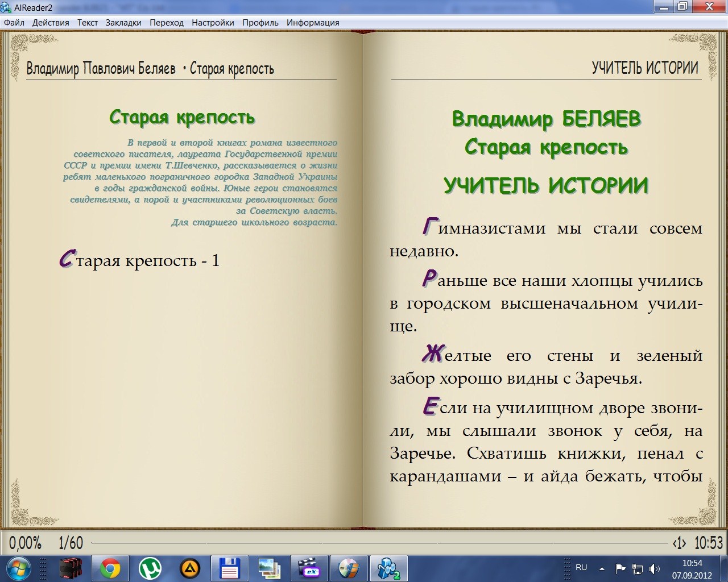Open the Текст menu
Image resolution: width=728 pixels, height=582 pixels.
point(88,23)
